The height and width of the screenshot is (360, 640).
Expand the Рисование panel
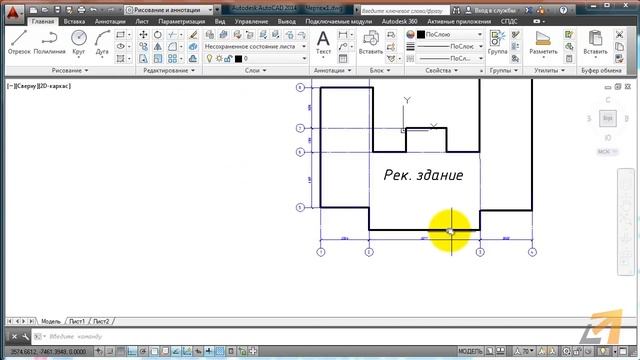(70, 71)
